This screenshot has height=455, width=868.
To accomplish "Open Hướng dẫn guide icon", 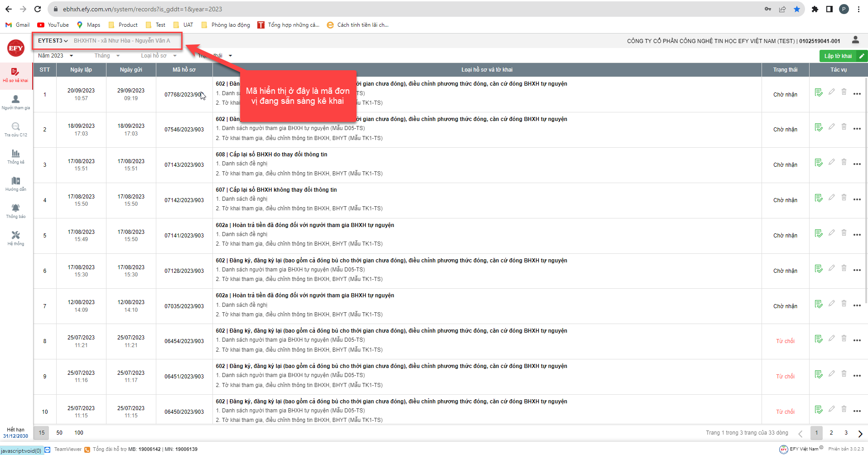I will [16, 184].
